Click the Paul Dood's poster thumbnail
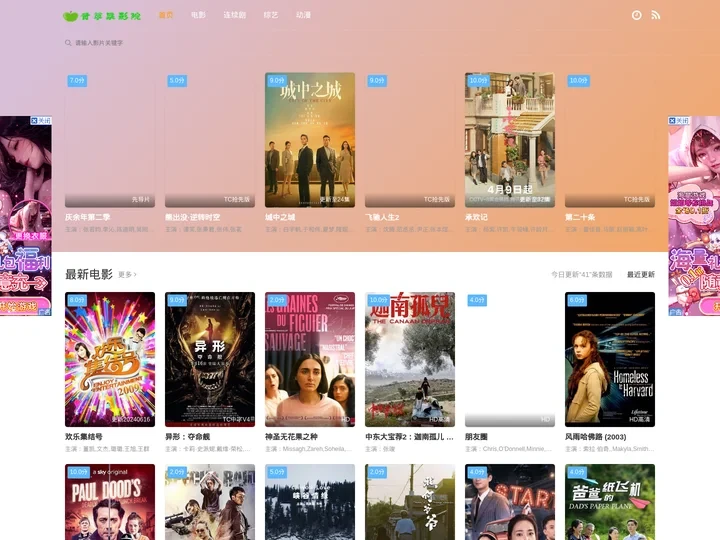Viewport: 720px width, 540px height. coord(110,502)
